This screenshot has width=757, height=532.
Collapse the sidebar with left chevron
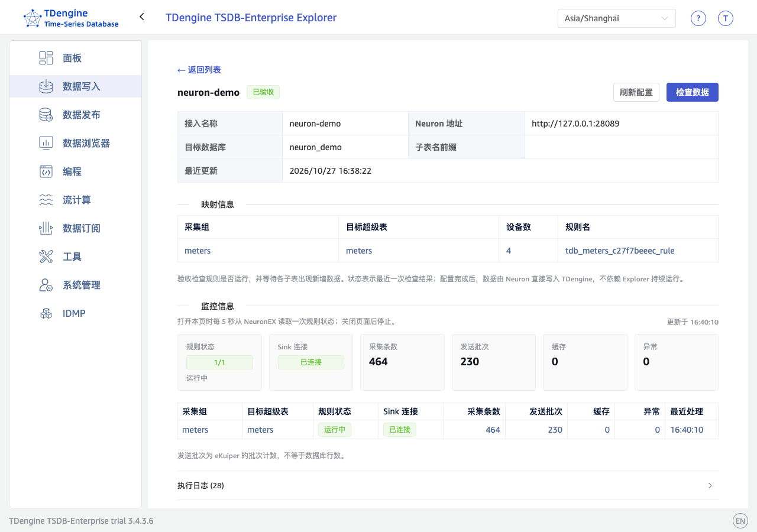[x=142, y=17]
